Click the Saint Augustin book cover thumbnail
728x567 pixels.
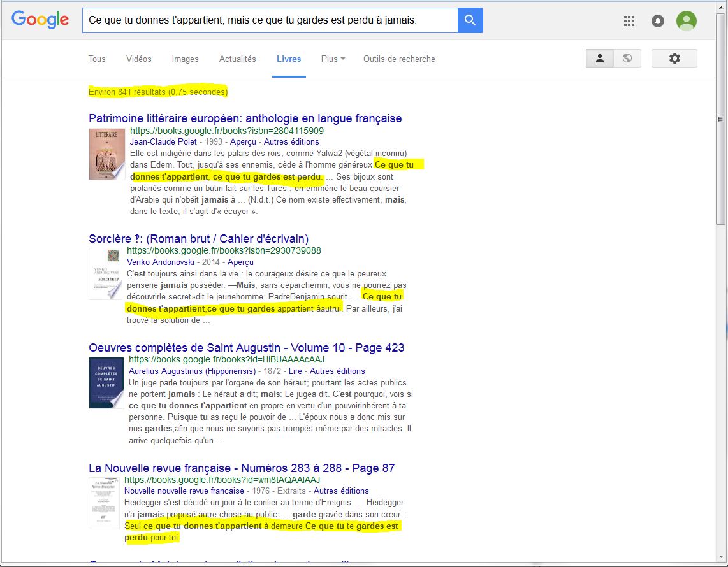106,382
